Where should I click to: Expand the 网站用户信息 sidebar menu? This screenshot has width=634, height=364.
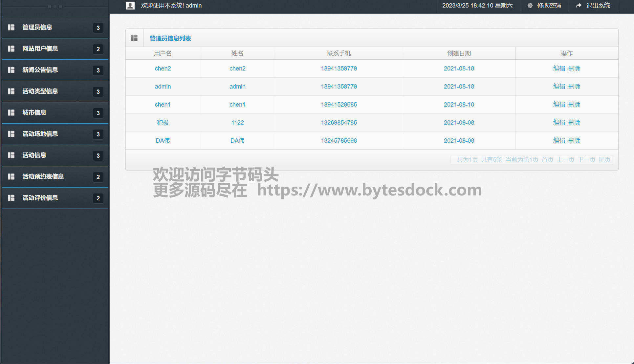pyautogui.click(x=40, y=49)
